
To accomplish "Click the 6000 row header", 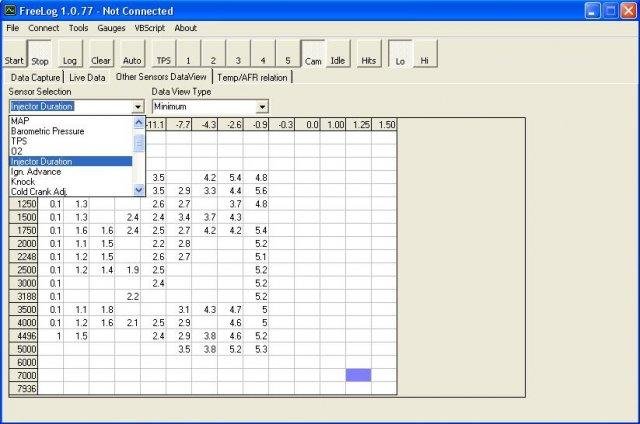I will pyautogui.click(x=24, y=362).
